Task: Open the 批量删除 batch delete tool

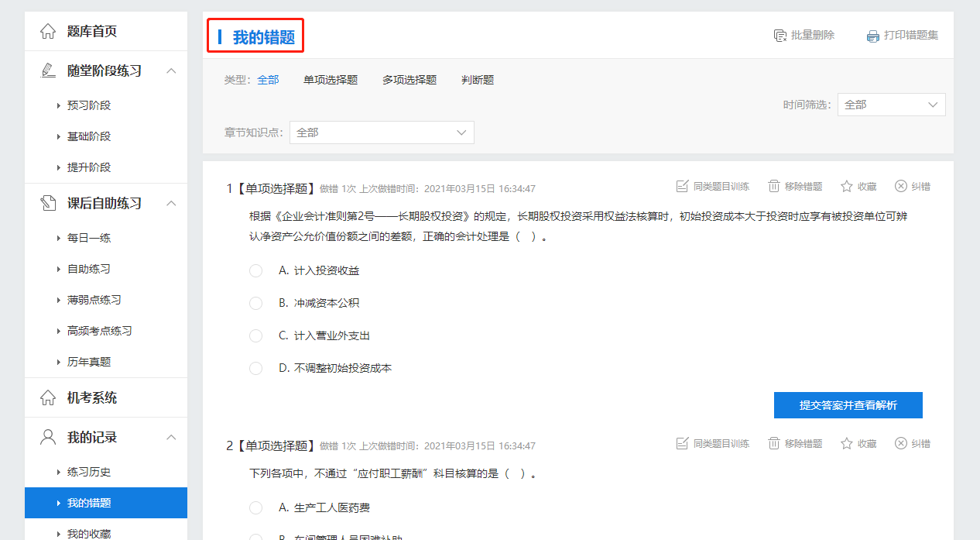Action: coord(805,36)
